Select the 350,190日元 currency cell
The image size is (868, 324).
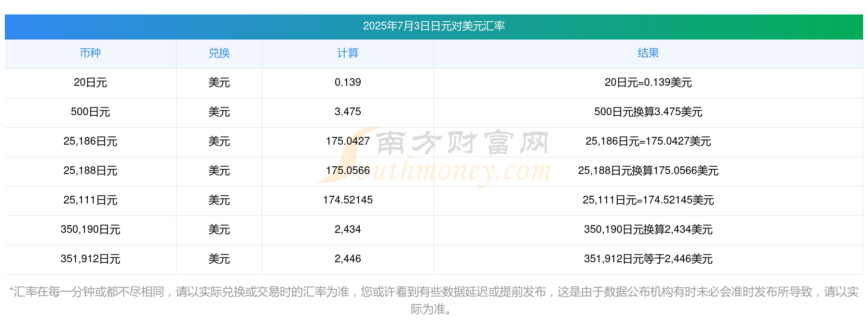(x=90, y=229)
